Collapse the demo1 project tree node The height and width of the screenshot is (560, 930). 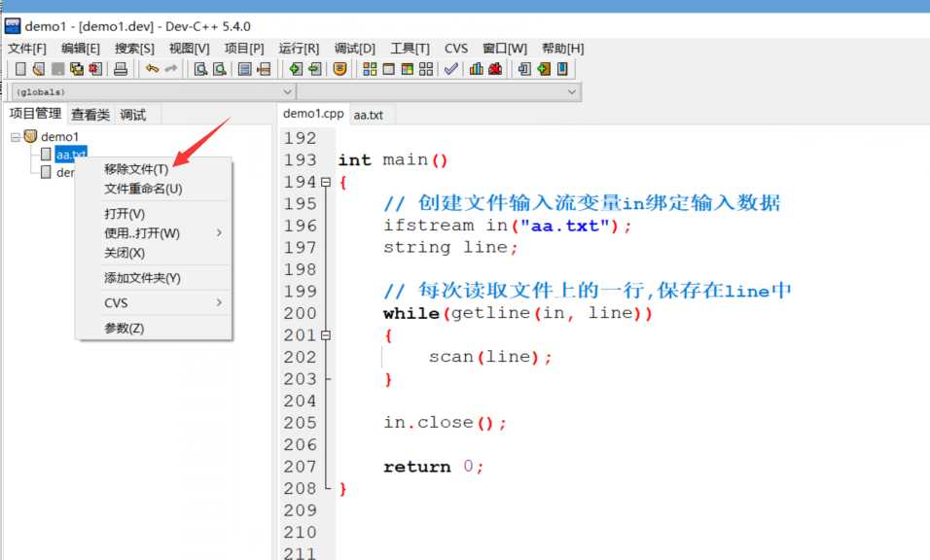16,137
